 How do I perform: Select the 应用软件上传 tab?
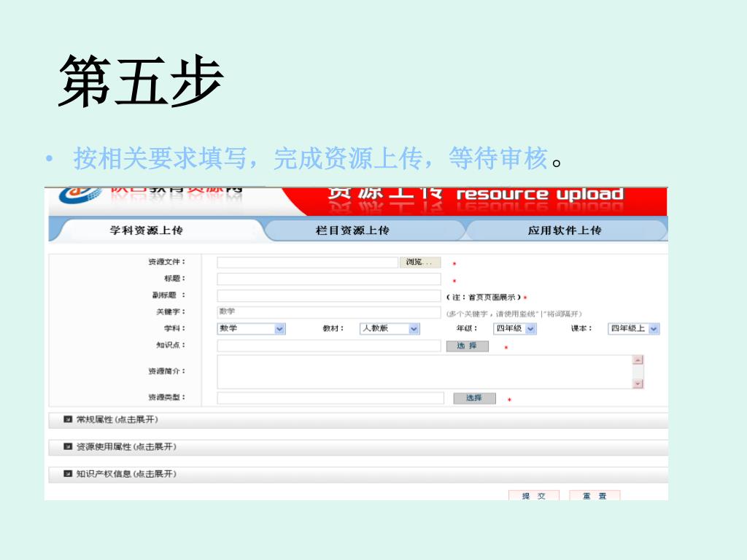click(565, 230)
